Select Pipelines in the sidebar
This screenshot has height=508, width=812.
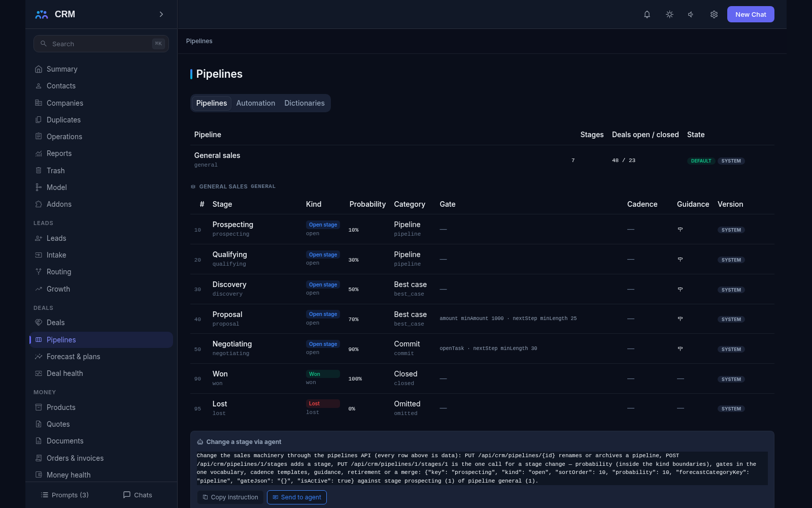click(x=101, y=340)
